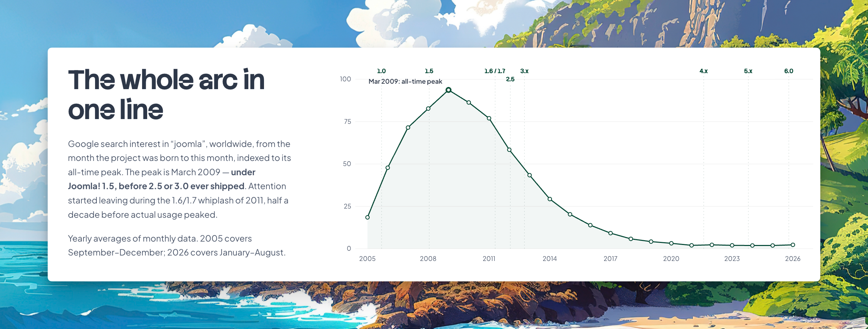Click the '100' y-axis label
The image size is (868, 329).
(345, 79)
